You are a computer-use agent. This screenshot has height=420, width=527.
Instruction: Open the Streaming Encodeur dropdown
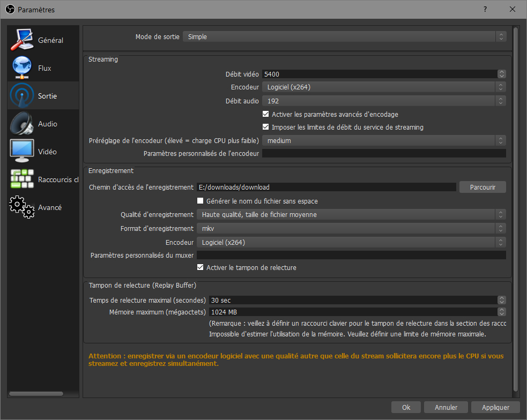(384, 87)
